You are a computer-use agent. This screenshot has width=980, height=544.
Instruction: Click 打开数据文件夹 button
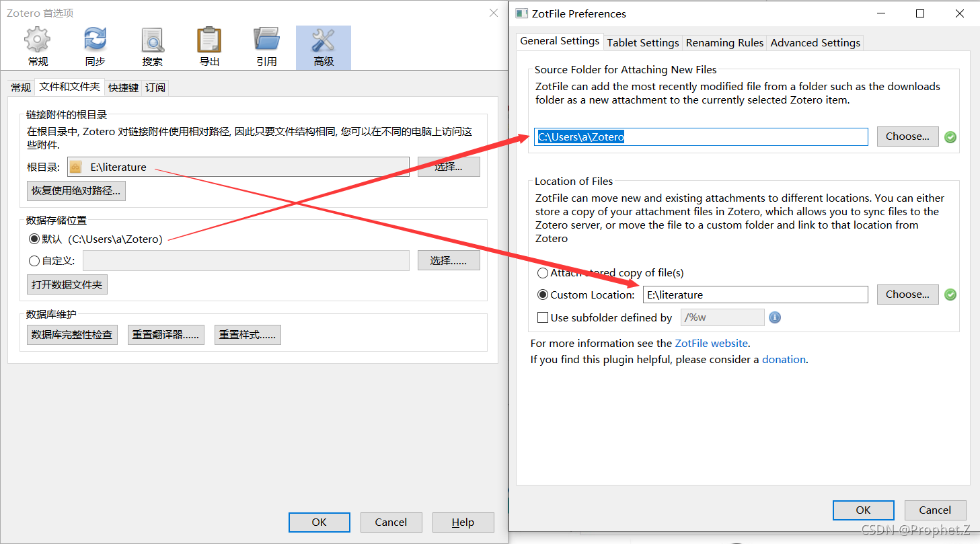point(67,284)
